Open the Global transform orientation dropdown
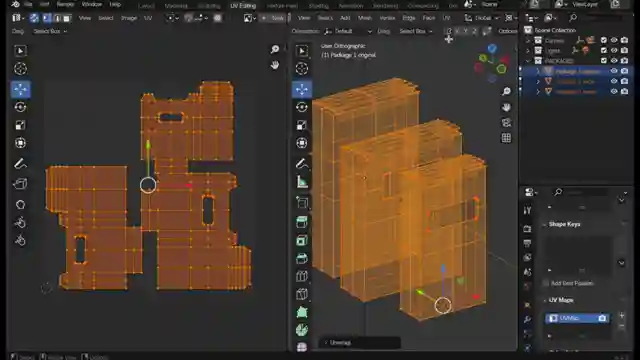Image resolution: width=640 pixels, height=360 pixels. 482,18
